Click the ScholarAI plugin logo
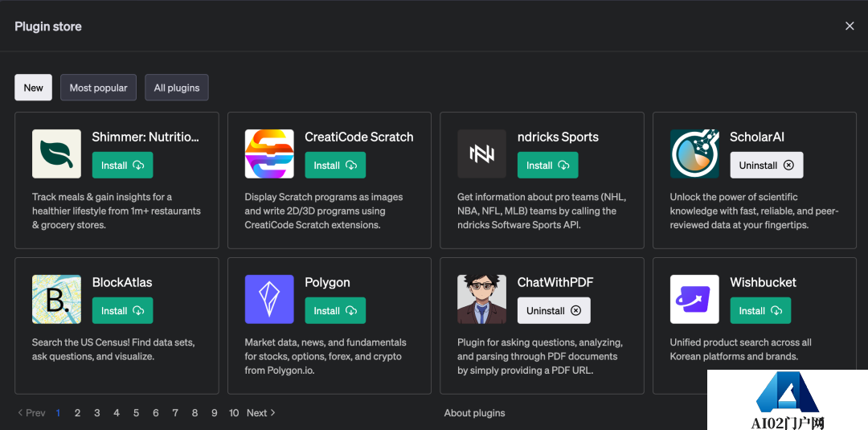This screenshot has width=868, height=430. [x=694, y=154]
